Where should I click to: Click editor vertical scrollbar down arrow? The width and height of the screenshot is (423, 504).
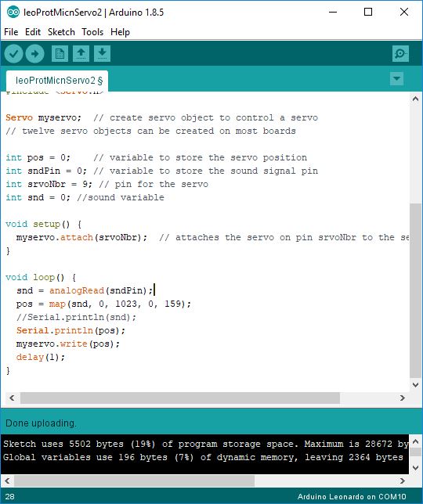tap(415, 384)
